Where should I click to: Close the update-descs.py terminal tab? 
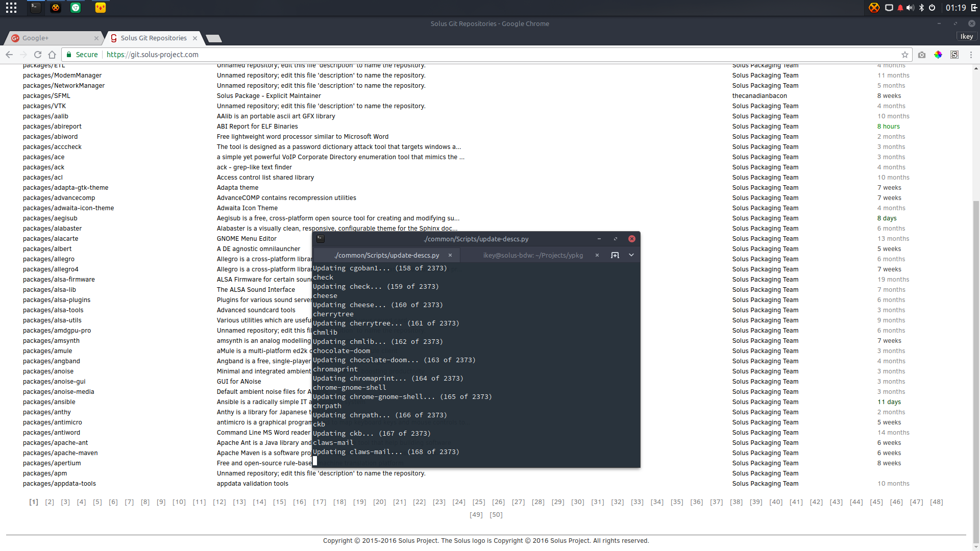click(450, 255)
